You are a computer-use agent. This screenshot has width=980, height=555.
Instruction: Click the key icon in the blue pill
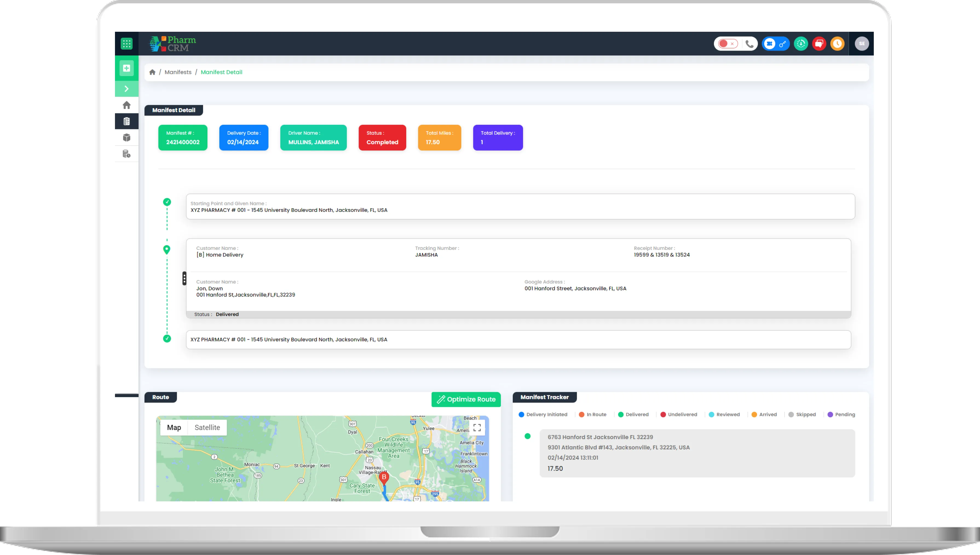point(783,44)
